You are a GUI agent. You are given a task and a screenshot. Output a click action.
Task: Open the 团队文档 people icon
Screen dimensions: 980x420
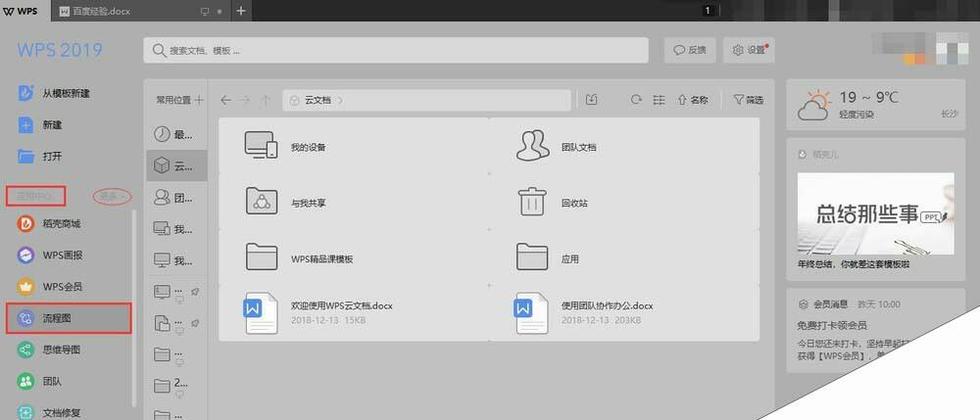(532, 146)
